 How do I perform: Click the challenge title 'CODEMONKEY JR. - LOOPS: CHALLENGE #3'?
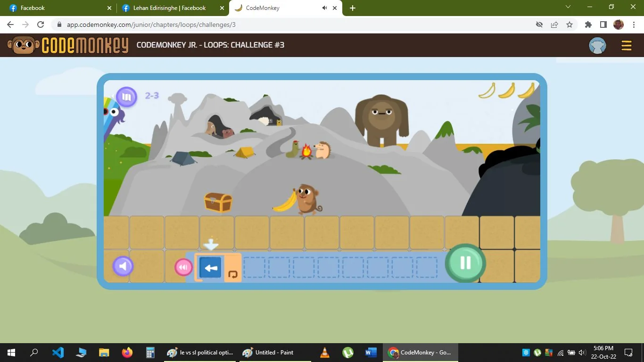pos(210,45)
